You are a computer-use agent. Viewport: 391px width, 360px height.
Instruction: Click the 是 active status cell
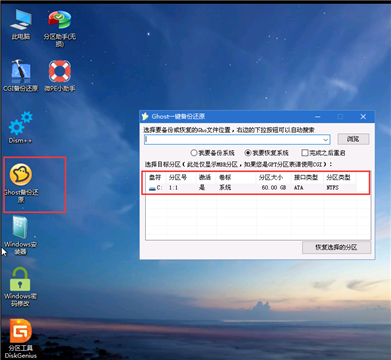pyautogui.click(x=202, y=188)
